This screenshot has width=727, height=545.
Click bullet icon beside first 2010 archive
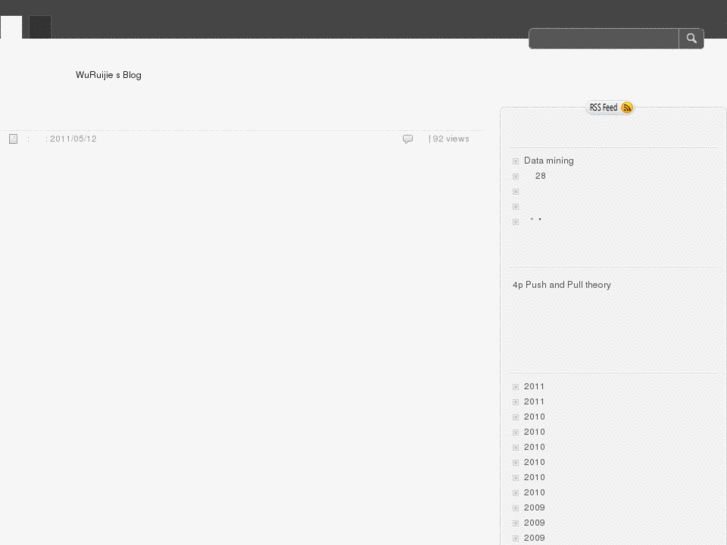(x=516, y=417)
